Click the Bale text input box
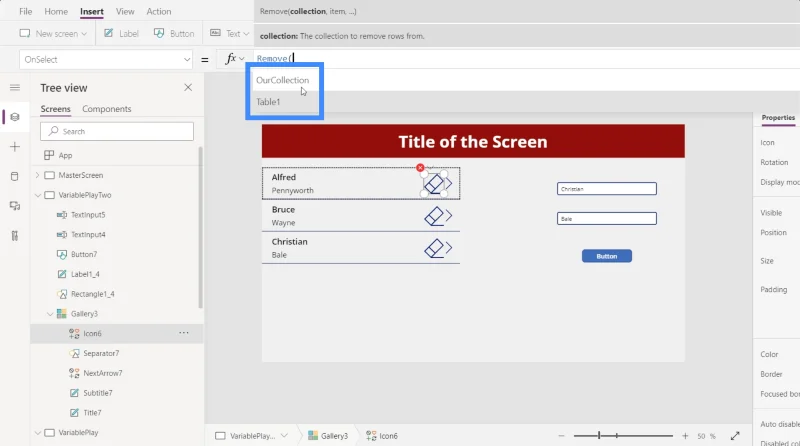Image resolution: width=800 pixels, height=446 pixels. click(607, 218)
